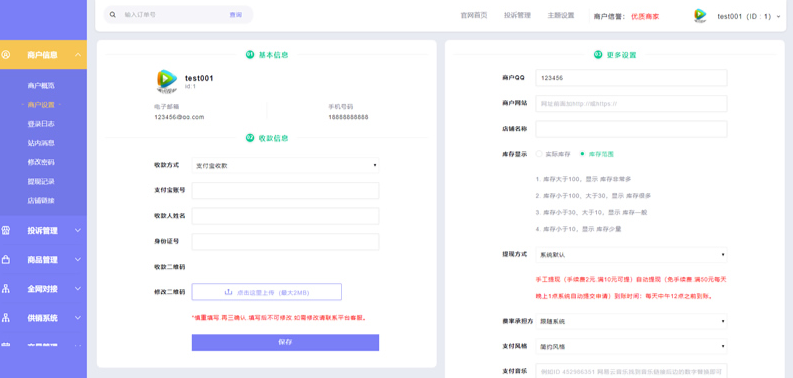The image size is (793, 378).
Task: Click the red 优质商家 reputation label
Action: tap(645, 16)
